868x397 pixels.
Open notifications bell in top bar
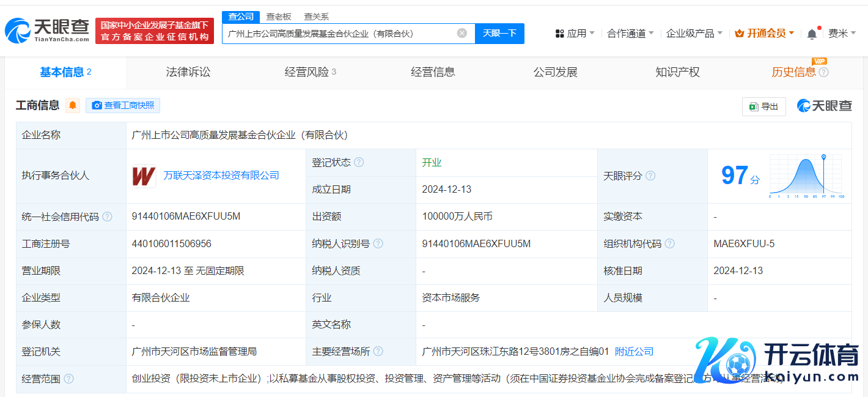coord(812,34)
